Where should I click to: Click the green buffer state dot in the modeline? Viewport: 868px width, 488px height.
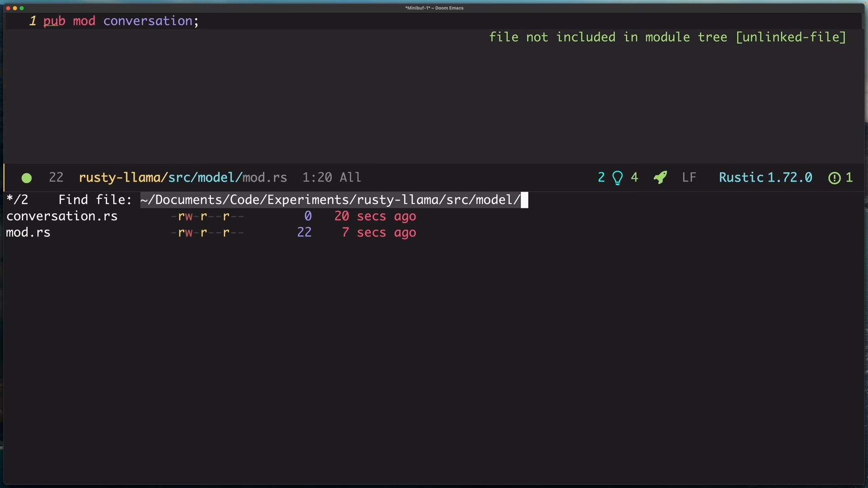pos(27,178)
